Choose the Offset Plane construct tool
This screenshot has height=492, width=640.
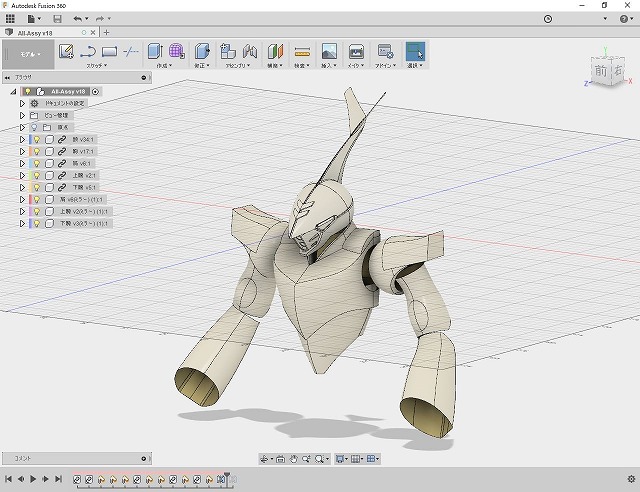click(x=276, y=51)
